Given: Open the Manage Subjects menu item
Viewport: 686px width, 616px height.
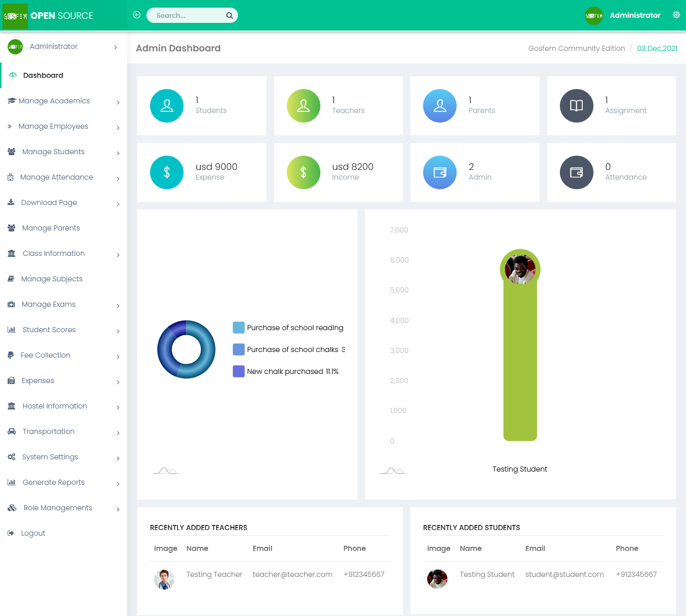Looking at the screenshot, I should [x=51, y=279].
